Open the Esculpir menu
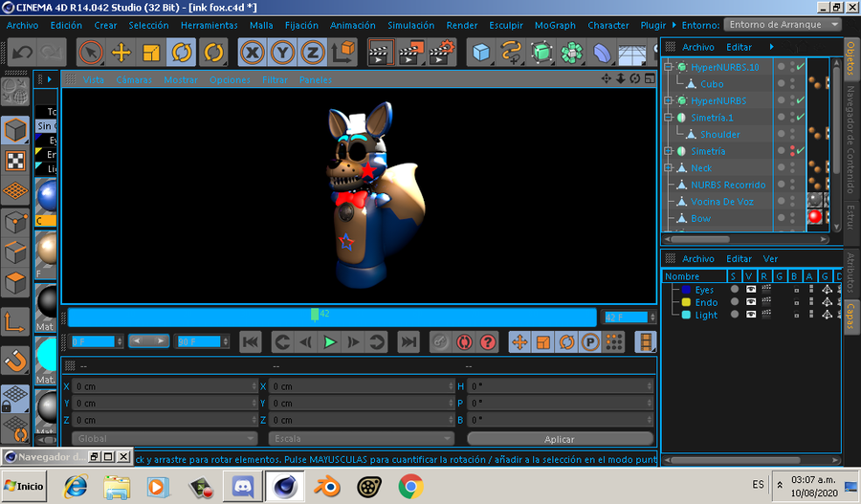Screen dimensions: 861x504 [x=506, y=25]
